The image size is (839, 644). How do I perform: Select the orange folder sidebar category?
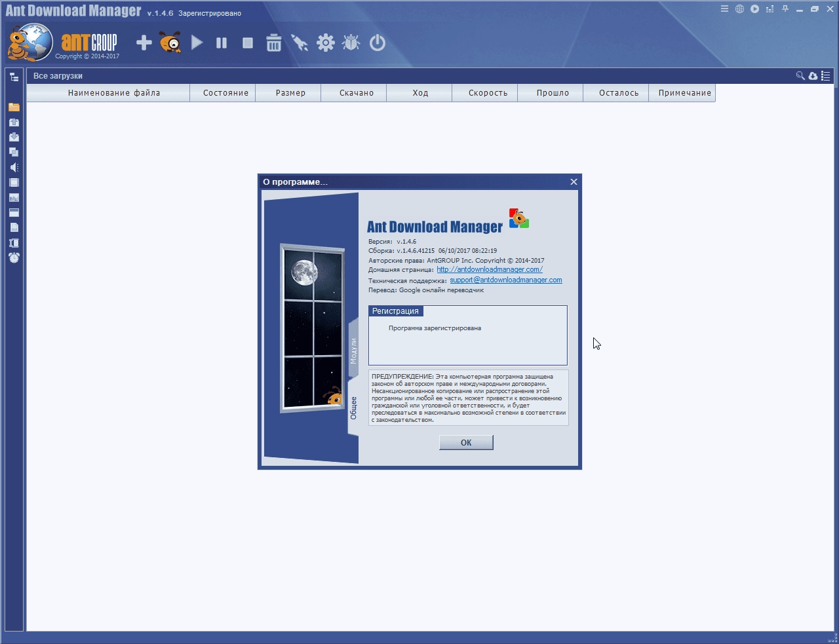(x=14, y=107)
